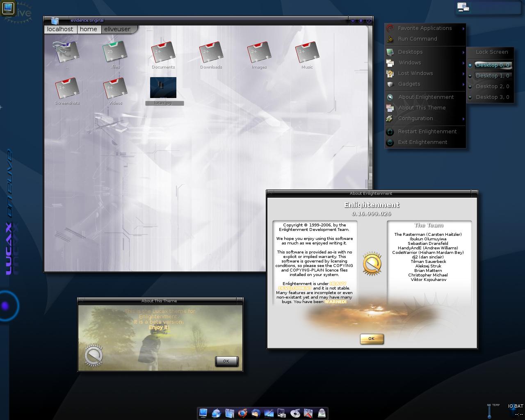Click the disc drive icon in the dock

[322, 413]
